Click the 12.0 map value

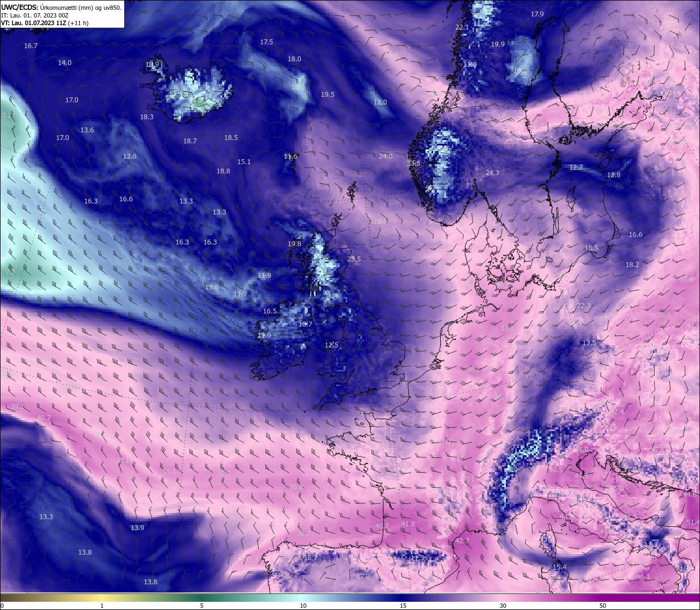[380, 102]
